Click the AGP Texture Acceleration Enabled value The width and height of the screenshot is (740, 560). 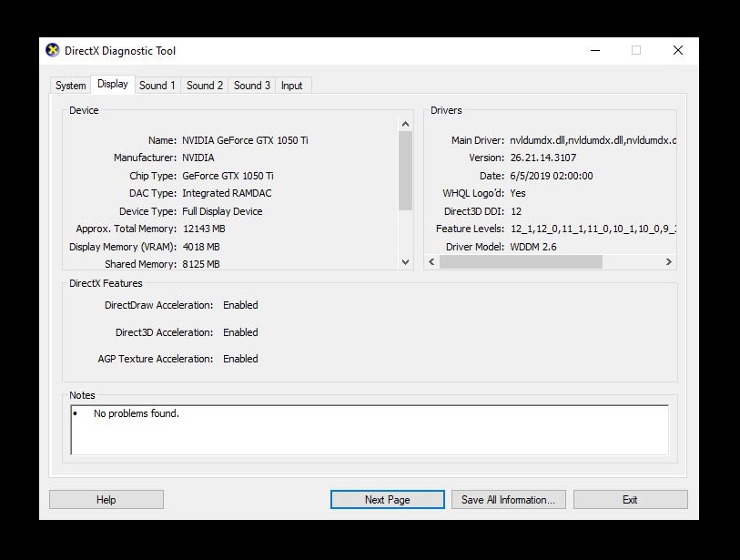tap(240, 359)
